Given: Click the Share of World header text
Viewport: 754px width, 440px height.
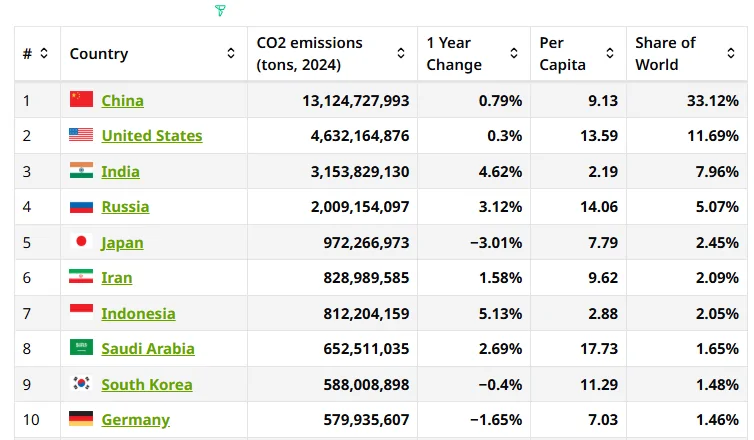Looking at the screenshot, I should [x=665, y=53].
